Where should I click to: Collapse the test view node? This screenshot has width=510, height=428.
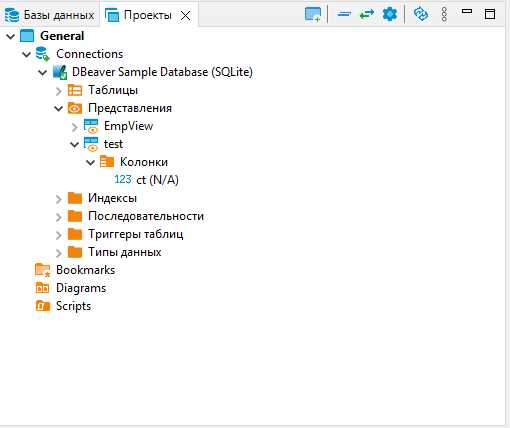pyautogui.click(x=75, y=144)
